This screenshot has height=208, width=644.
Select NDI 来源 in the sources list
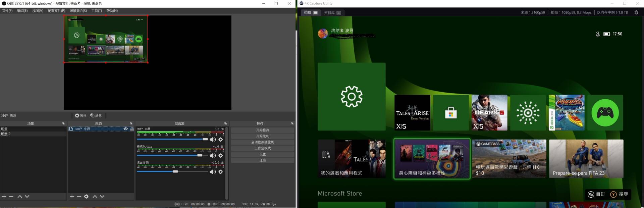click(x=101, y=129)
